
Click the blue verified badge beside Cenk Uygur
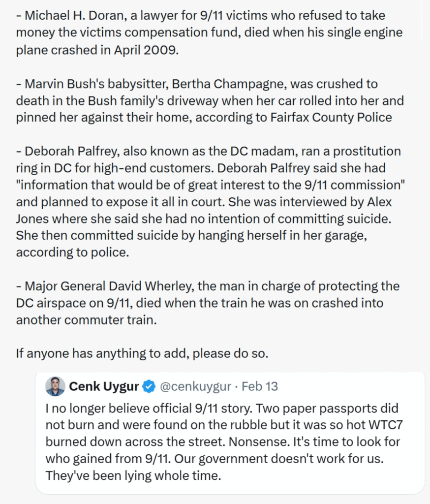150,387
